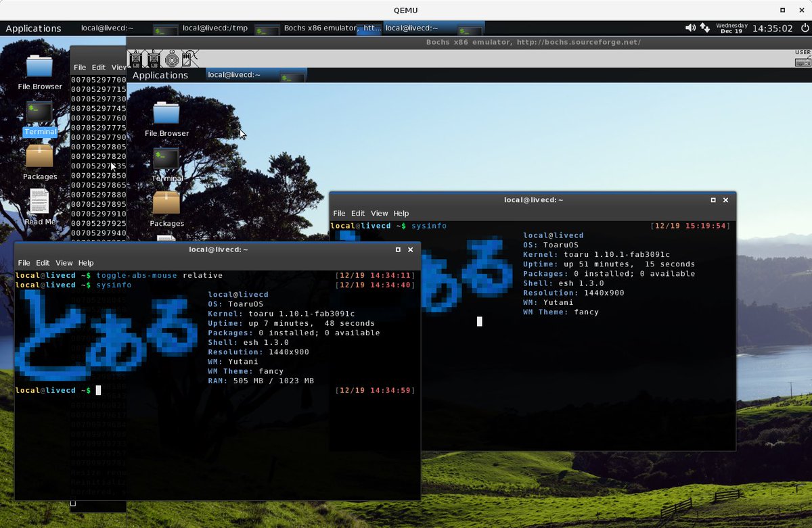The image size is (812, 528).
Task: Open Applications menu inside the Bochs window
Action: coord(160,75)
